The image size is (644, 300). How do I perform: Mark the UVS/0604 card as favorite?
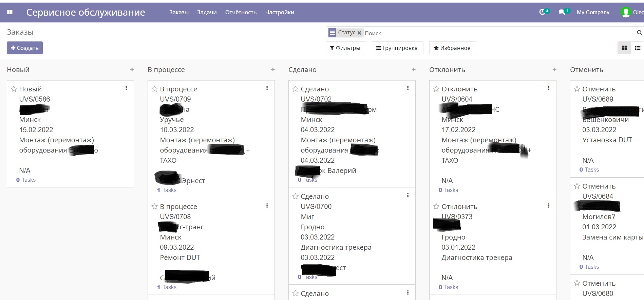coord(436,89)
